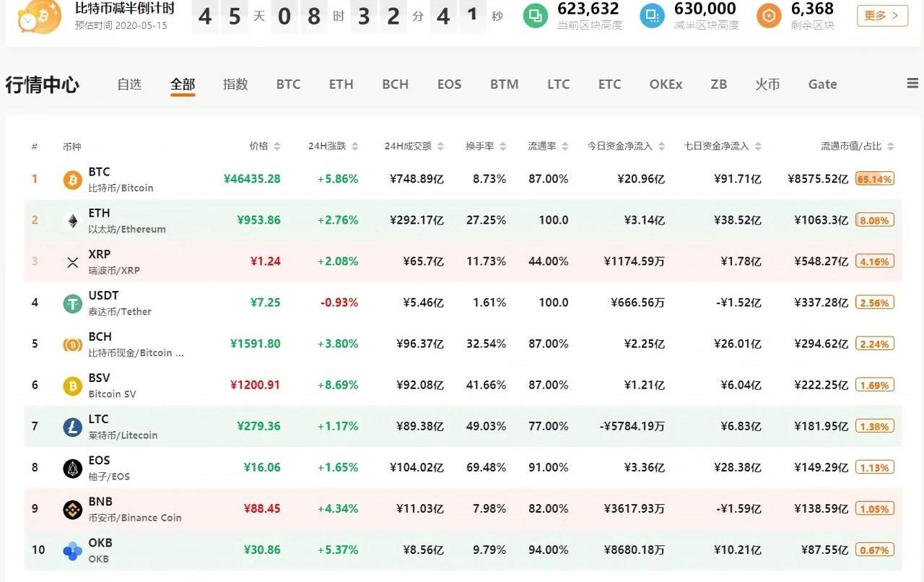Open the Bitcoin SV BSV name link
The width and height of the screenshot is (924, 582).
(x=100, y=378)
